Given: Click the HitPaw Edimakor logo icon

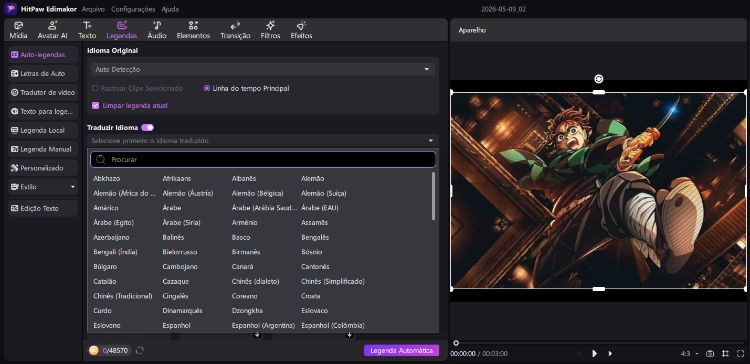Looking at the screenshot, I should [11, 9].
